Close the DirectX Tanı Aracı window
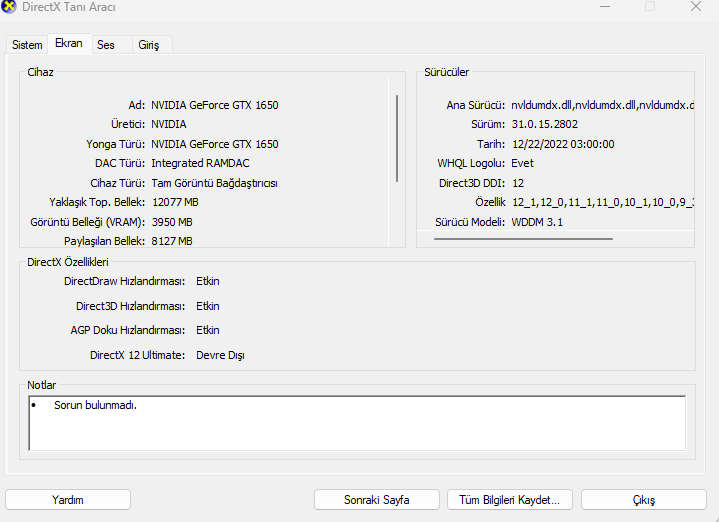Viewport: 719px width, 522px height. (696, 6)
